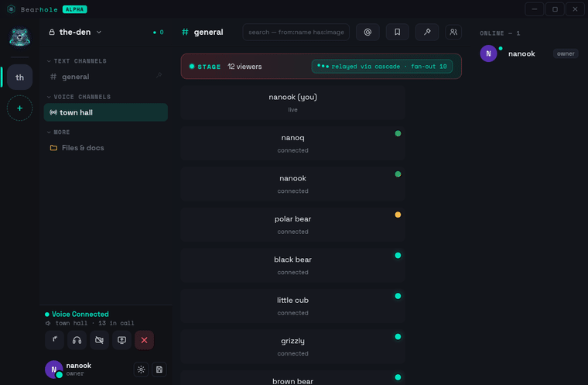Toggle theme with the sun icon

click(141, 370)
